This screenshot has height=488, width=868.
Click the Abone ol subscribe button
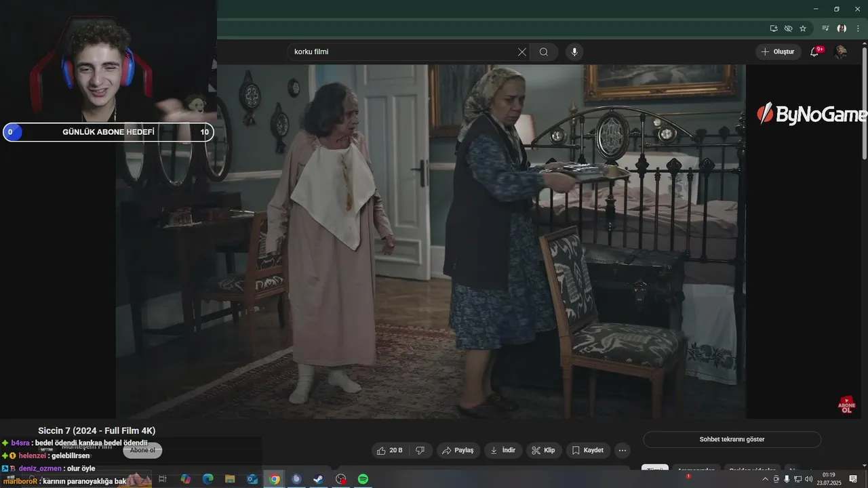(x=142, y=450)
